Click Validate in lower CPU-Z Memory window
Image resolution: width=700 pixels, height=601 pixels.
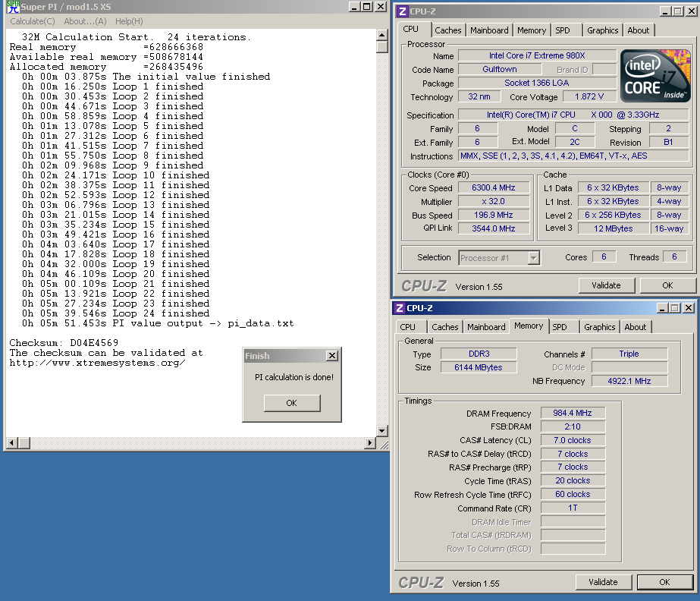point(603,582)
